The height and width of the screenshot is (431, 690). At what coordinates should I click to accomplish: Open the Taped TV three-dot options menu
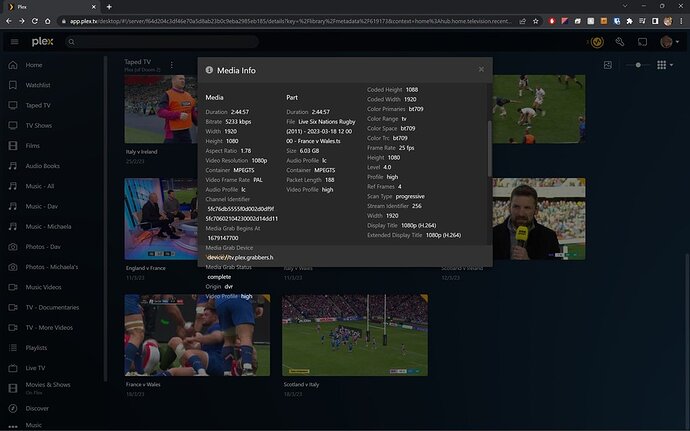point(172,65)
